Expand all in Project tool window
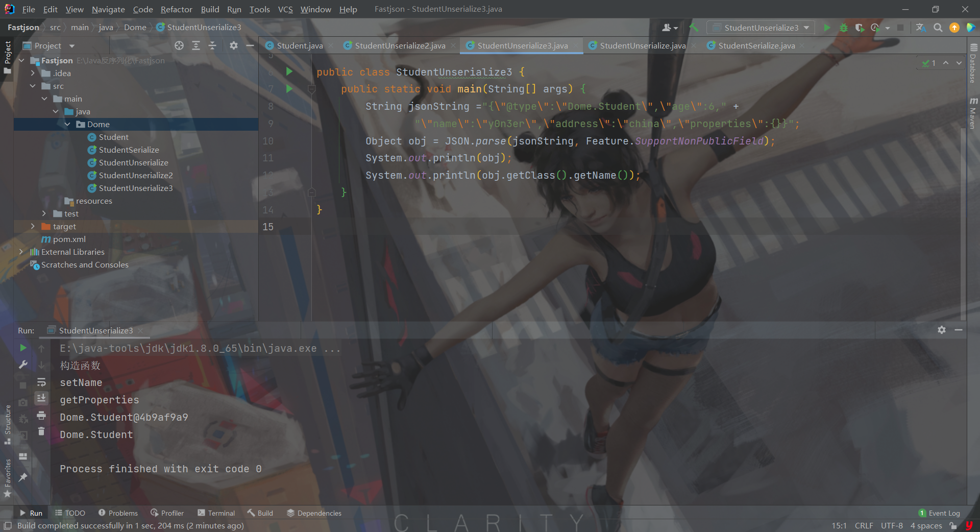980x532 pixels. [x=196, y=45]
